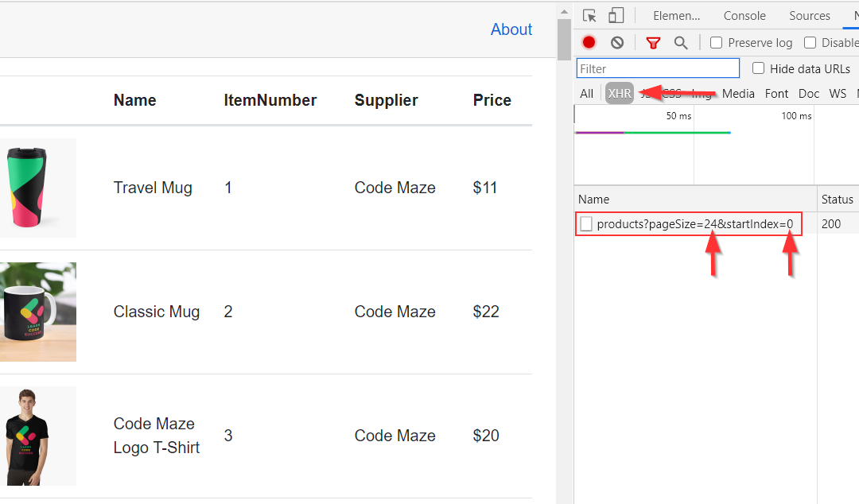The height and width of the screenshot is (504, 859).
Task: Tick the Disable cache checkbox
Action: point(810,43)
